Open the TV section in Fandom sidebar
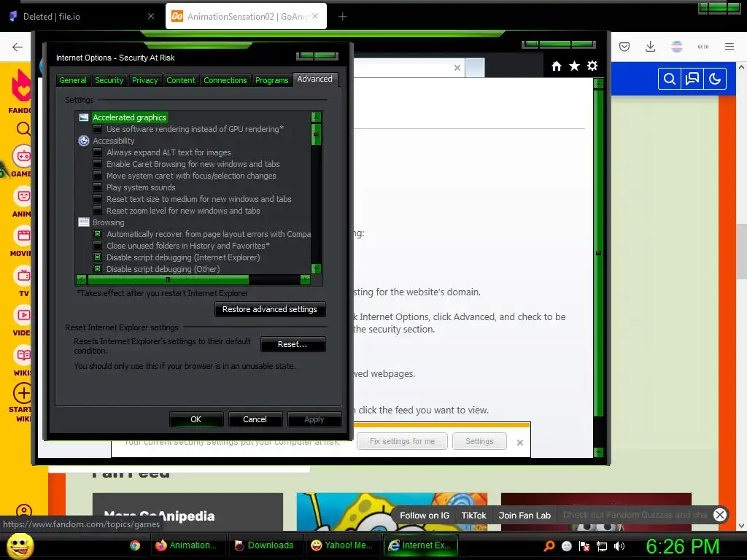The height and width of the screenshot is (560, 747). [x=23, y=281]
